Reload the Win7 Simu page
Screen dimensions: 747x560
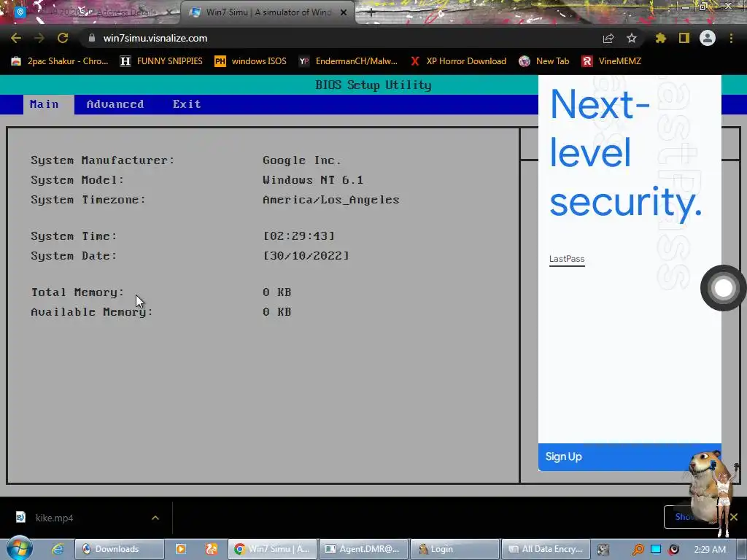click(63, 38)
